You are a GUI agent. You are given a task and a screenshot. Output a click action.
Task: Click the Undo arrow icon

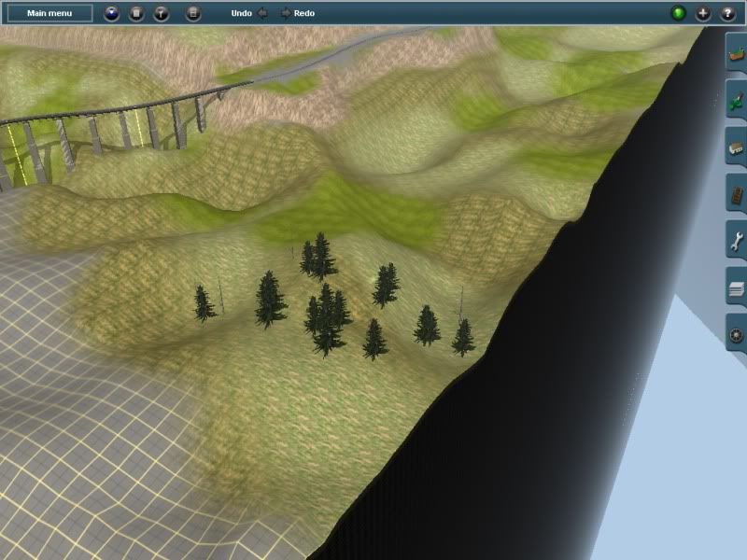tap(262, 13)
